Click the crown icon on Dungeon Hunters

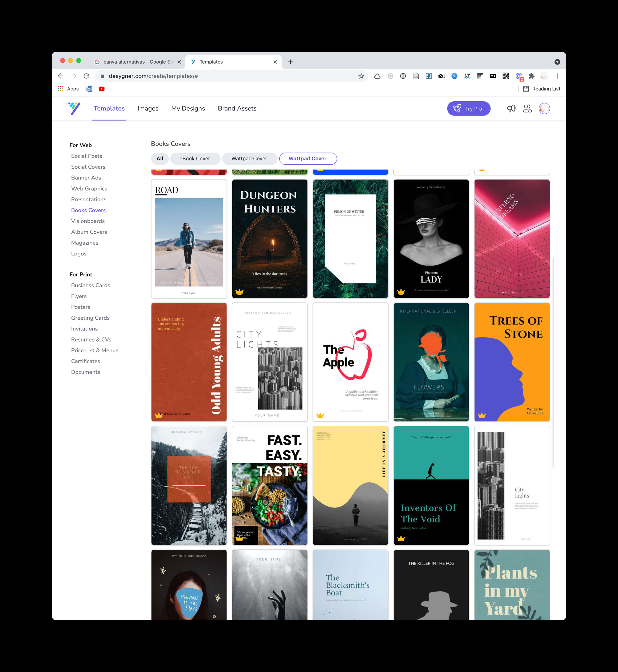(x=239, y=292)
